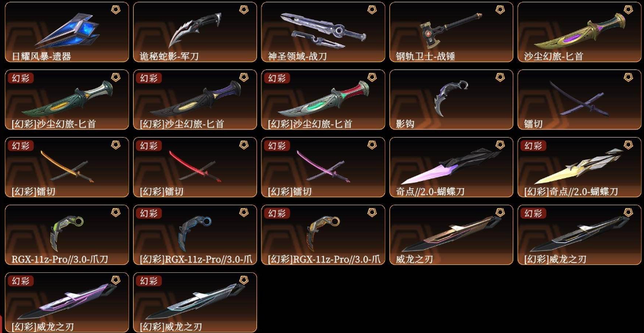This screenshot has width=644, height=333.
Task: Click the purple [幻彩]威龙之刃 blade variant
Action: point(67,303)
